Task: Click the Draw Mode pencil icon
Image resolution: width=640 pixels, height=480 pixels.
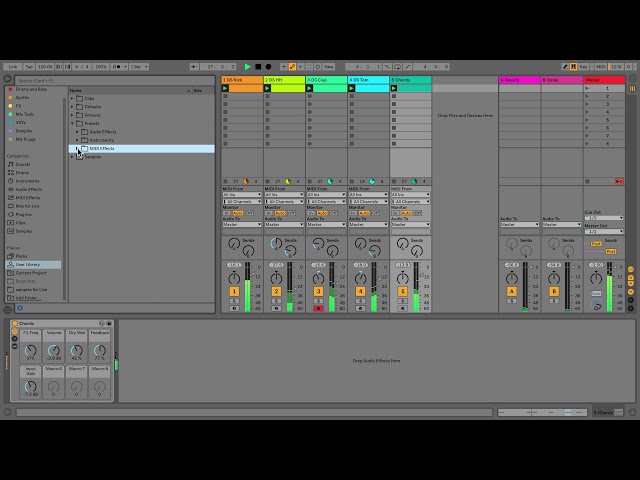Action: [565, 67]
